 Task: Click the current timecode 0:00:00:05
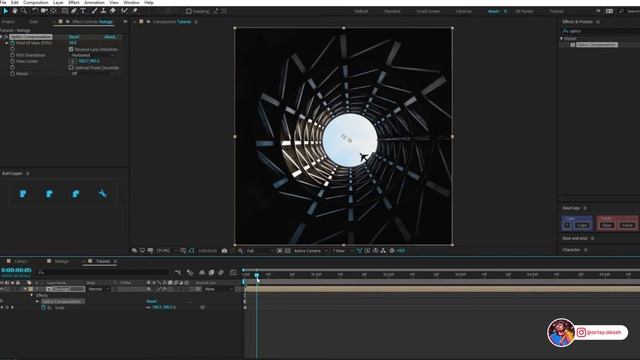click(16, 270)
